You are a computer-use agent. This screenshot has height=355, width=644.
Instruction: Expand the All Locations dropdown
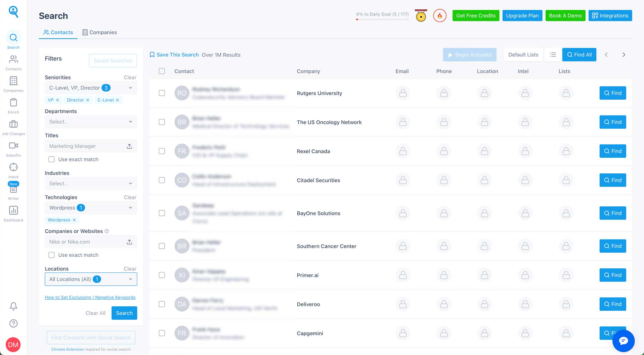(x=91, y=279)
